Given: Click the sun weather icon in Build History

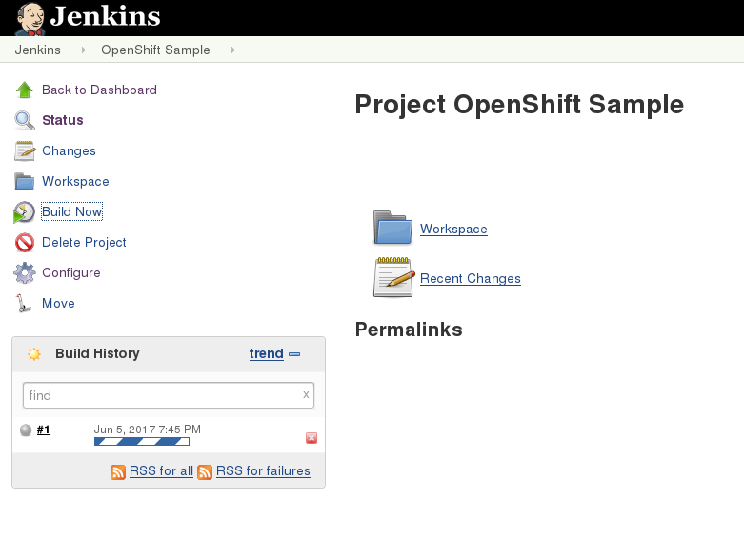Looking at the screenshot, I should point(34,353).
